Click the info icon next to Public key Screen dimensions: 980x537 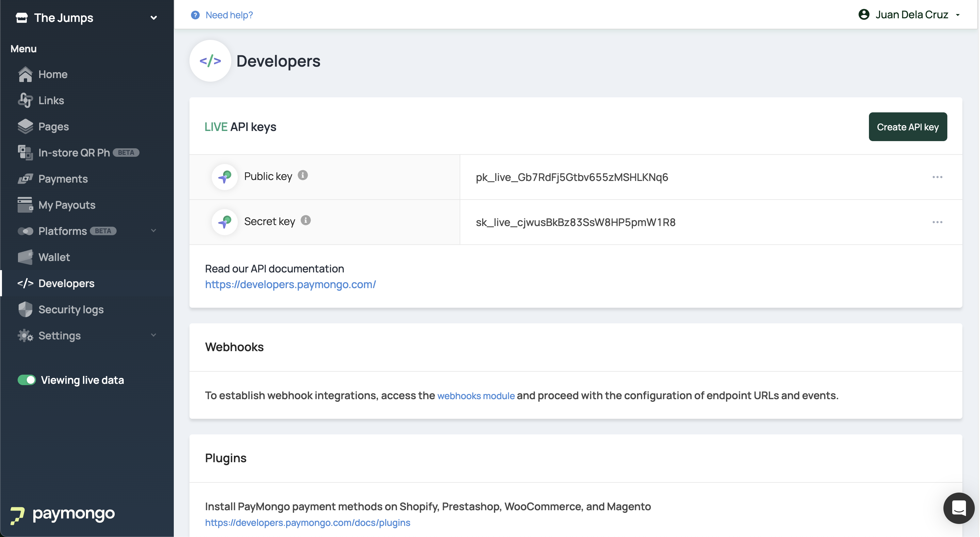(303, 175)
